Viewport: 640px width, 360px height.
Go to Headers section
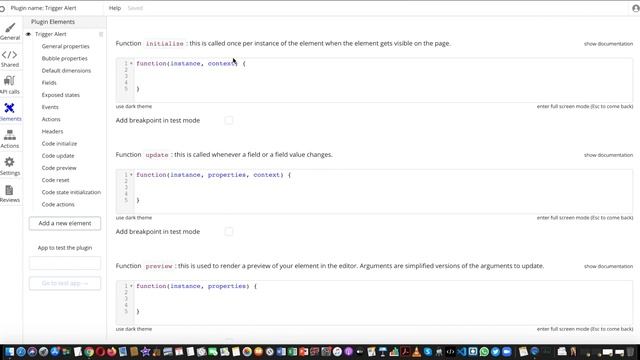pyautogui.click(x=52, y=131)
